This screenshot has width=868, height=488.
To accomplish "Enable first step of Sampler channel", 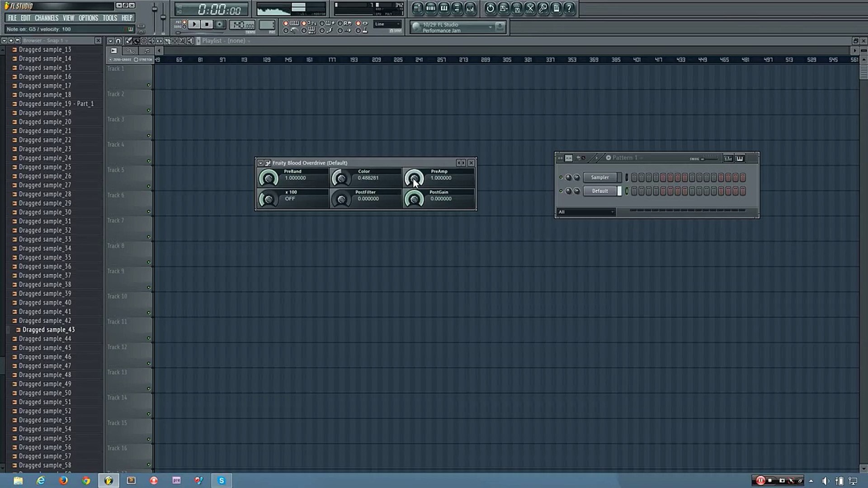I will (x=634, y=177).
